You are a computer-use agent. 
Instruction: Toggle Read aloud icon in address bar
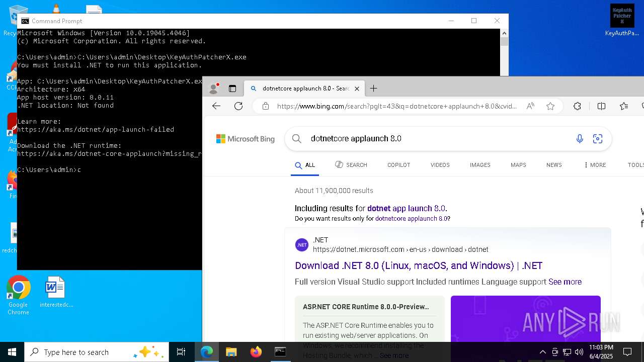click(x=530, y=106)
